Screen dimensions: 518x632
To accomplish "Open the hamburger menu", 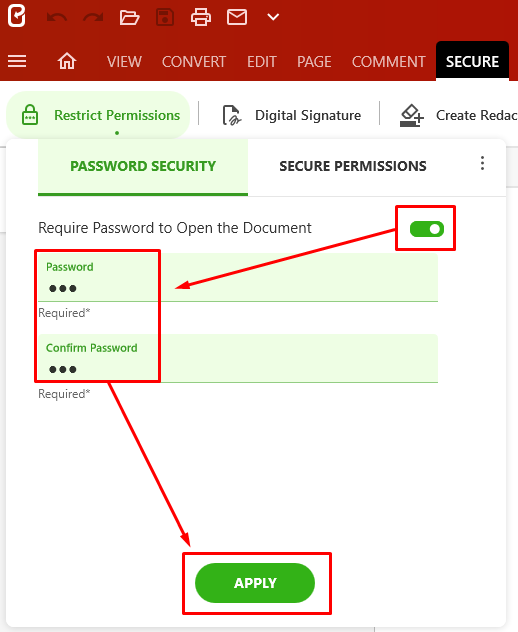I will (x=17, y=61).
